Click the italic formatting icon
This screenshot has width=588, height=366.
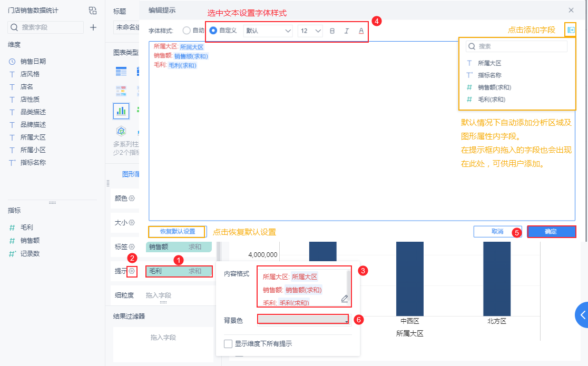[347, 31]
